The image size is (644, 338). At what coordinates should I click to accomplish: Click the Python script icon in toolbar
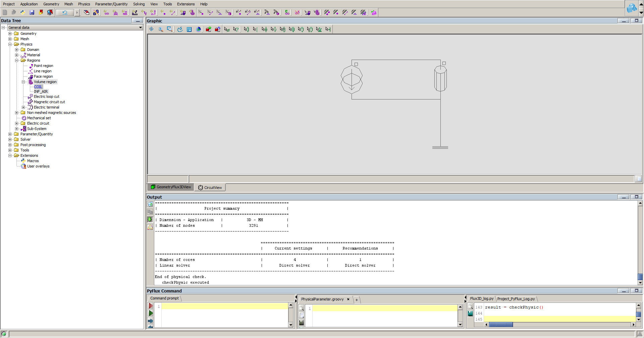click(23, 12)
